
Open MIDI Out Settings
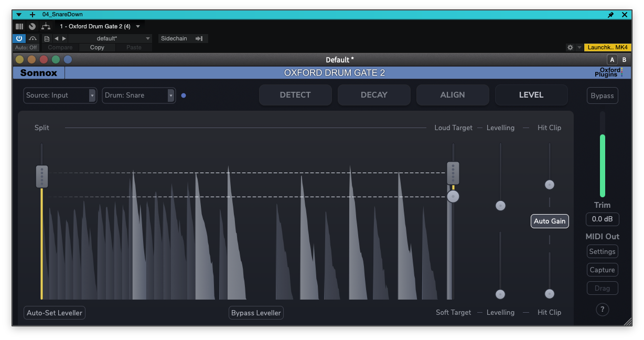click(x=602, y=251)
